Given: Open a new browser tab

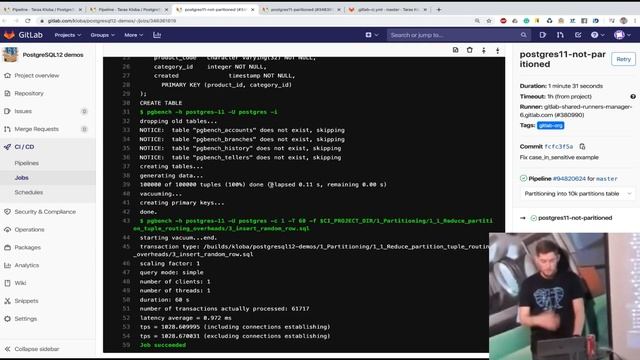Looking at the screenshot, I should pos(439,9).
